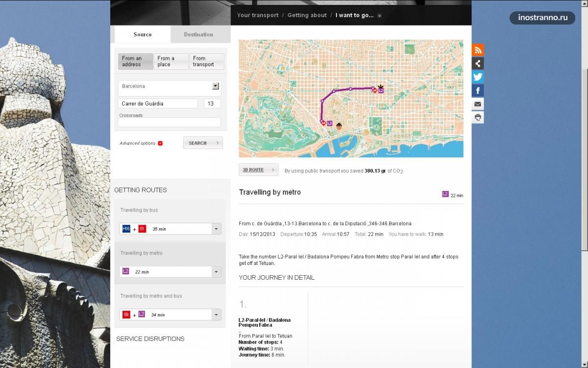Screen dimensions: 588x368
Task: Click the Crossroads input field
Action: 169,122
